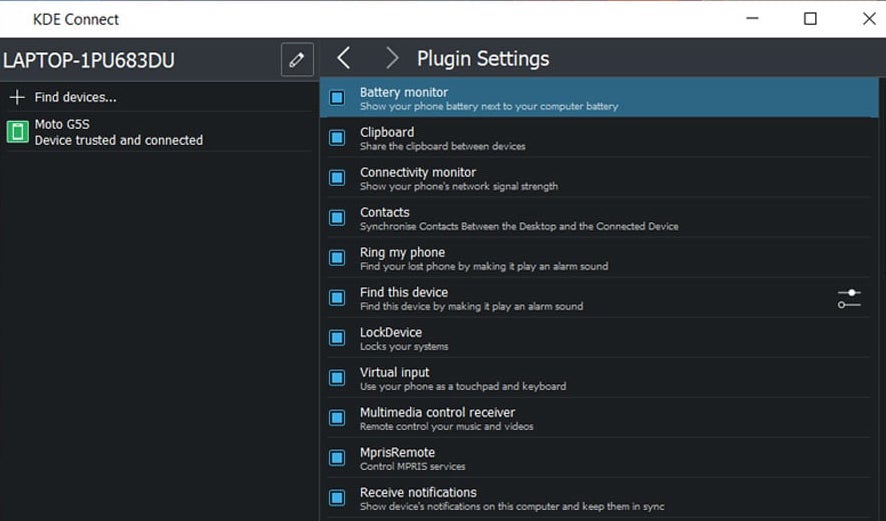This screenshot has width=886, height=521.
Task: Click 'Control MPRIS services' description
Action: pos(412,467)
